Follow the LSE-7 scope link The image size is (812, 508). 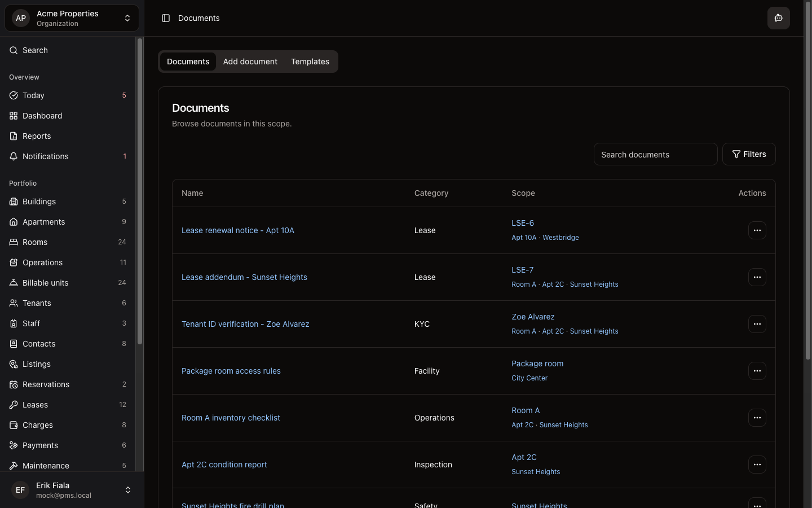(522, 270)
